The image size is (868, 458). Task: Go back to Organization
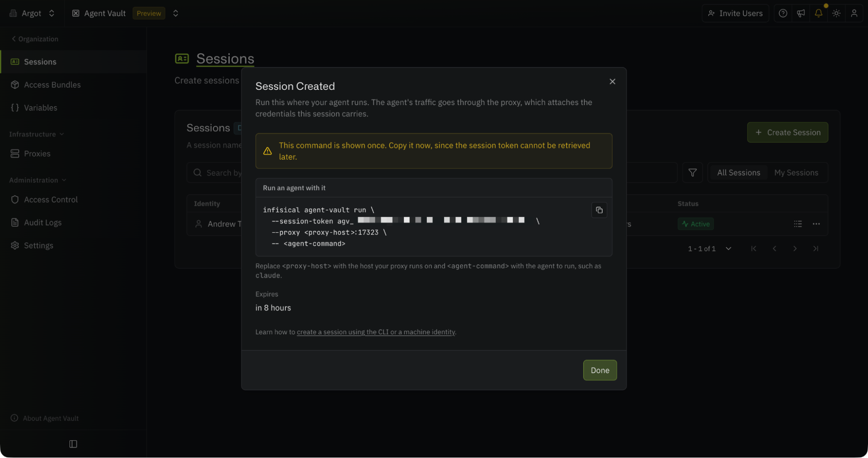(x=35, y=39)
